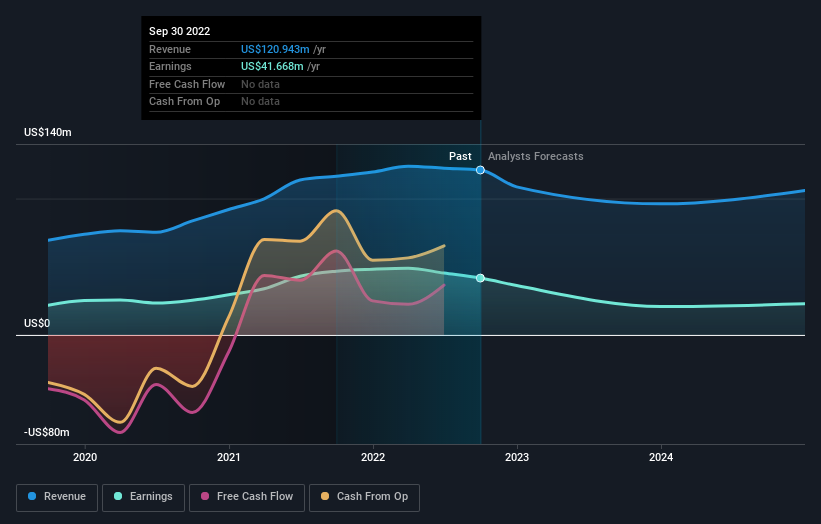
Task: Click the 2022 x-axis label
Action: coord(373,457)
